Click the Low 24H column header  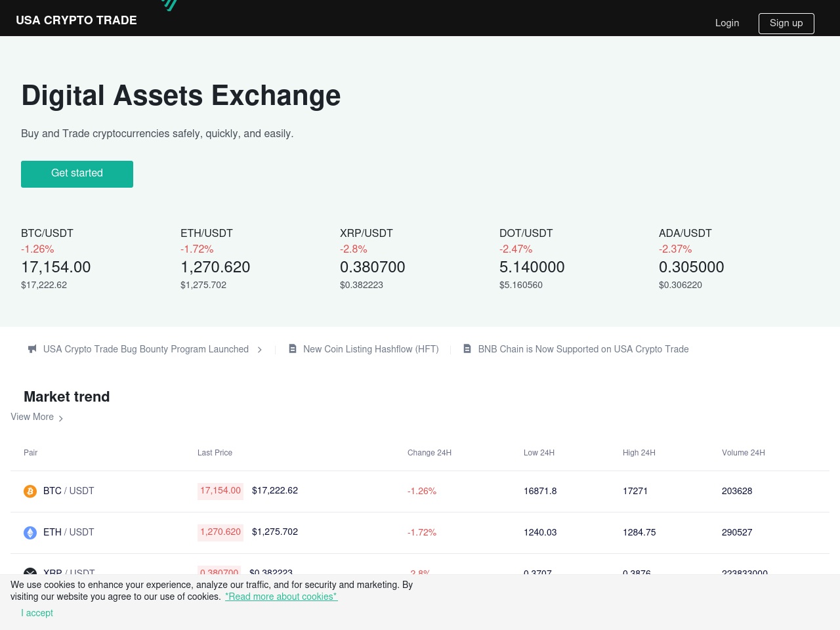539,453
